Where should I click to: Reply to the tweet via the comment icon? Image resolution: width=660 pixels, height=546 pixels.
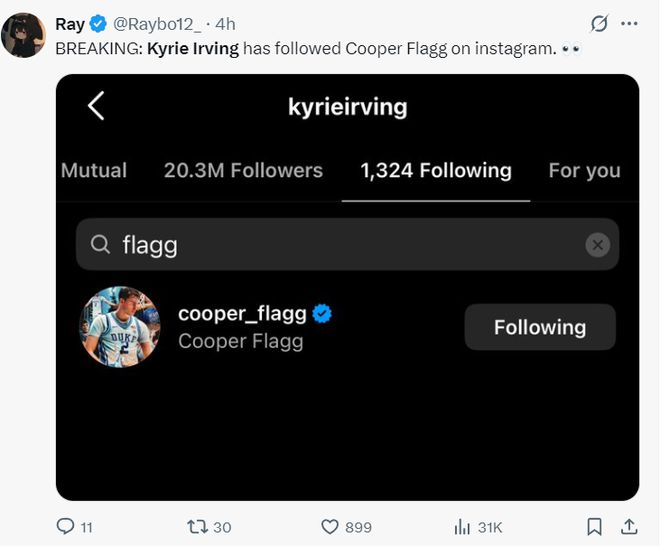pyautogui.click(x=66, y=526)
